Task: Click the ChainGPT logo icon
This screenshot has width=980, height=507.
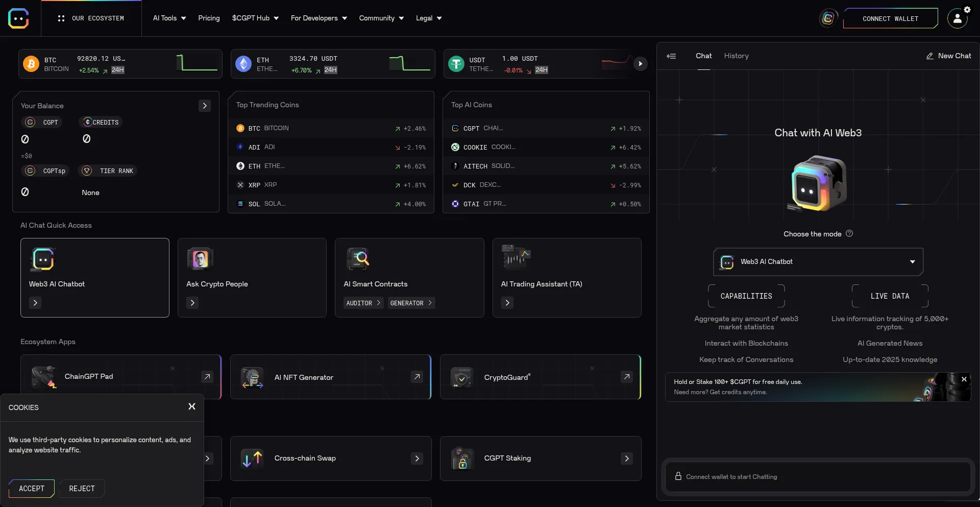Action: pyautogui.click(x=18, y=18)
